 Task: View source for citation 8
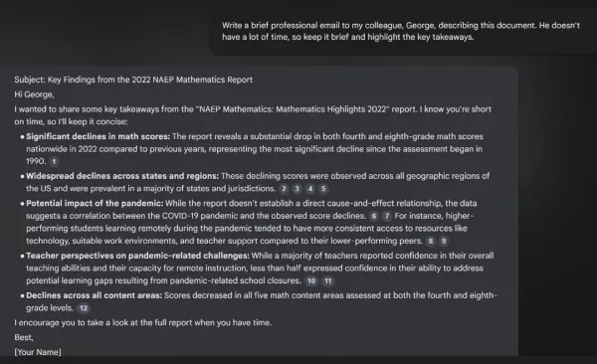tap(431, 241)
